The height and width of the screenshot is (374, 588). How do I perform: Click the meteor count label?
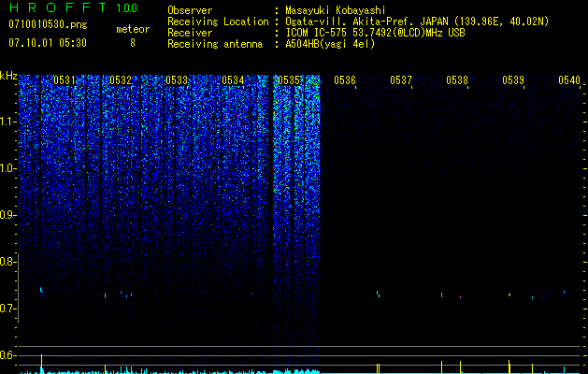coord(133,29)
